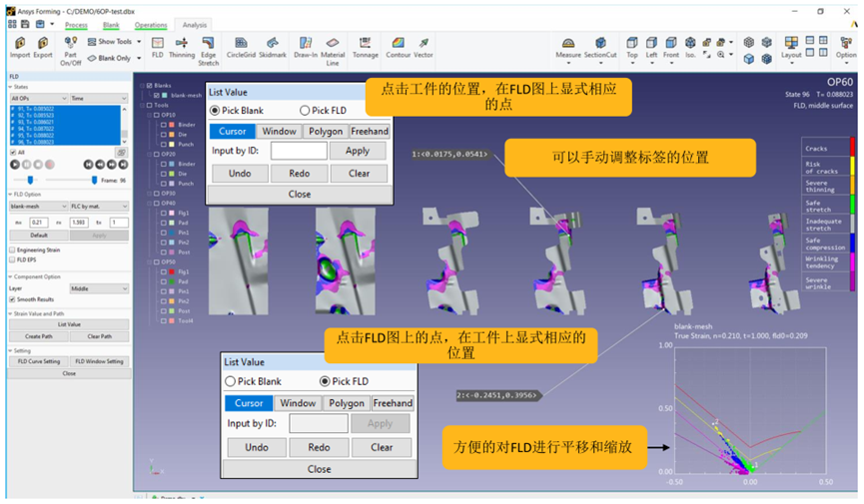Open the Option tool
864x504 pixels.
coord(846,49)
